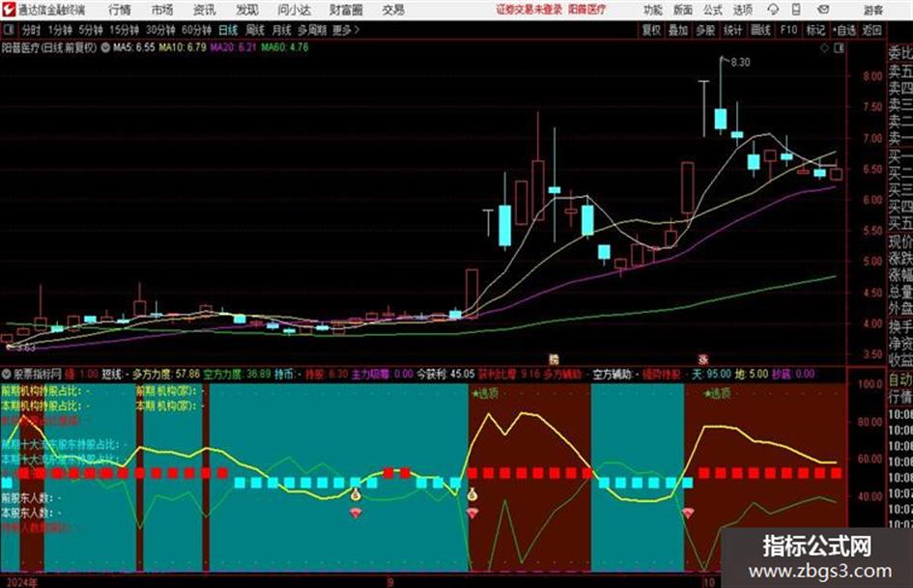Click the 股票指标网 indicator name
The width and height of the screenshot is (913, 588).
(38, 374)
